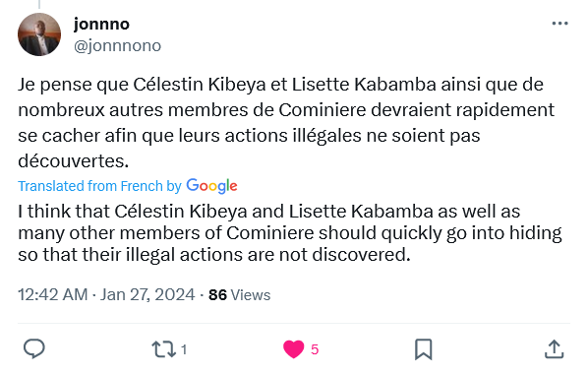The width and height of the screenshot is (588, 374).
Task: Click the Google logo
Action: pyautogui.click(x=211, y=186)
